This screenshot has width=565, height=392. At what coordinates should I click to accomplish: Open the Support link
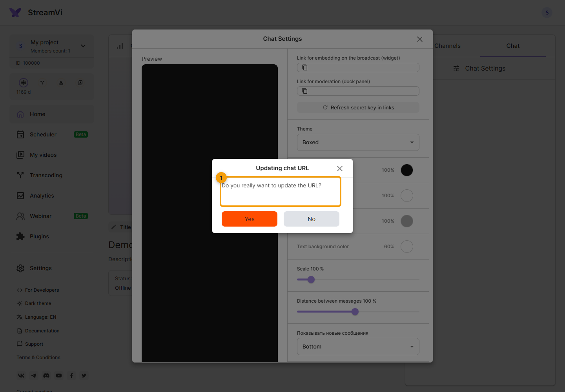pyautogui.click(x=30, y=344)
